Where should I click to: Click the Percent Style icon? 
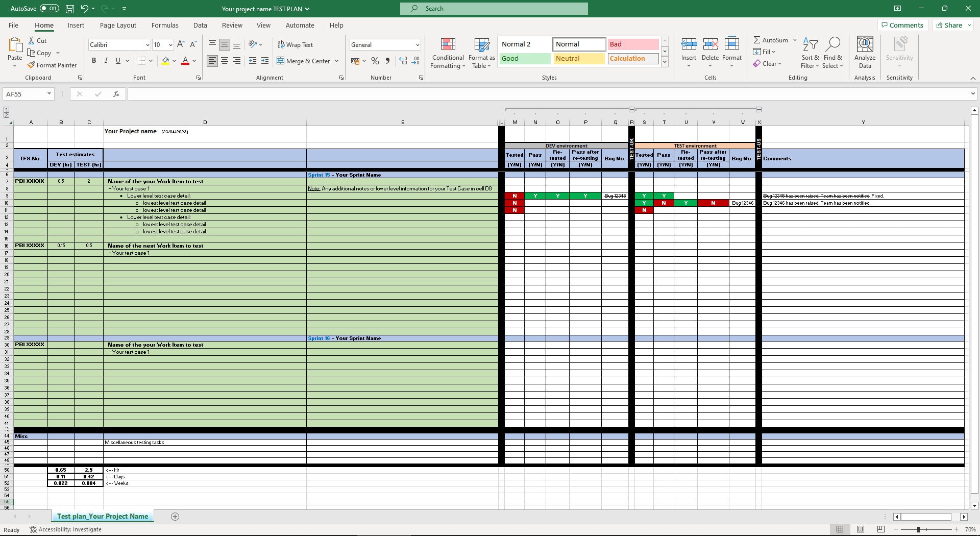(x=375, y=61)
